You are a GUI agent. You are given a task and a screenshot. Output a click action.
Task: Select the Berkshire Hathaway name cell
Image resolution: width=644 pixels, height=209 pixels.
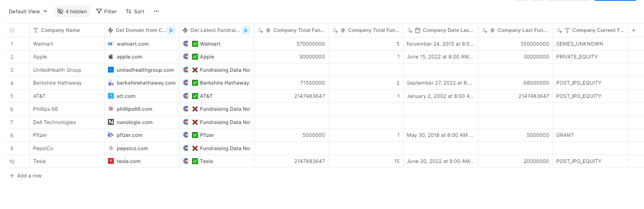[67, 83]
